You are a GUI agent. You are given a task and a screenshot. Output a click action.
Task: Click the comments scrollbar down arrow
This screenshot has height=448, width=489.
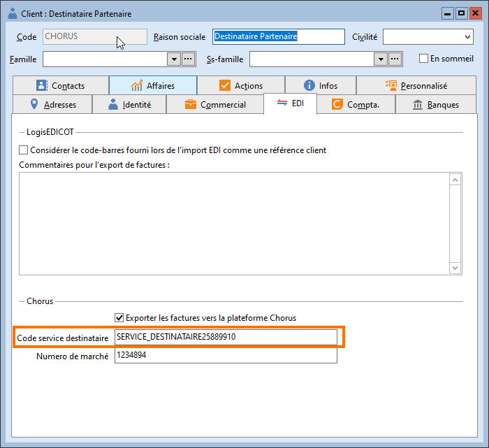coord(455,268)
